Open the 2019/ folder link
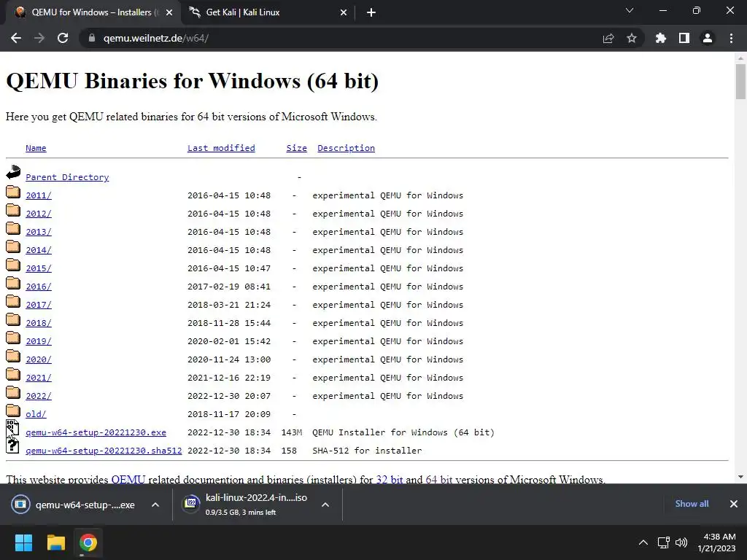The image size is (747, 560). click(x=39, y=341)
